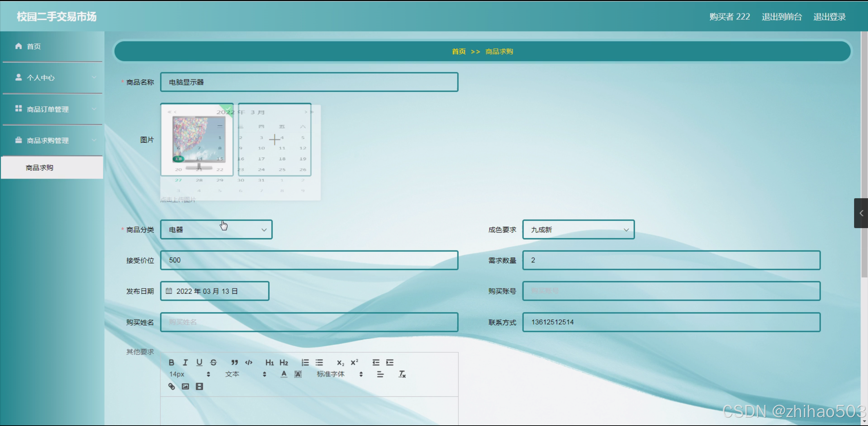
Task: Expand the 个人中心 sidebar menu
Action: click(x=52, y=78)
